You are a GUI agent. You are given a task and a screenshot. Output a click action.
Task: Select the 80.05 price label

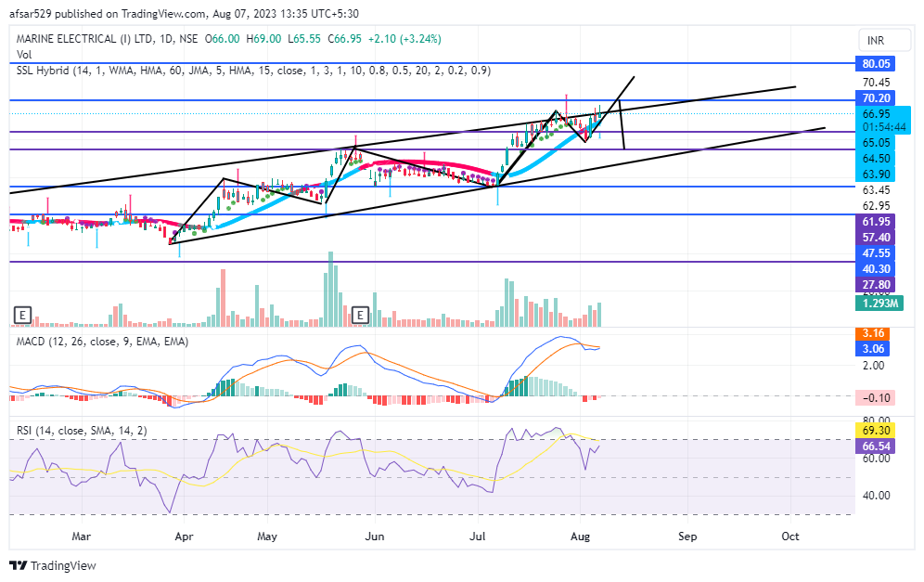tap(876, 64)
